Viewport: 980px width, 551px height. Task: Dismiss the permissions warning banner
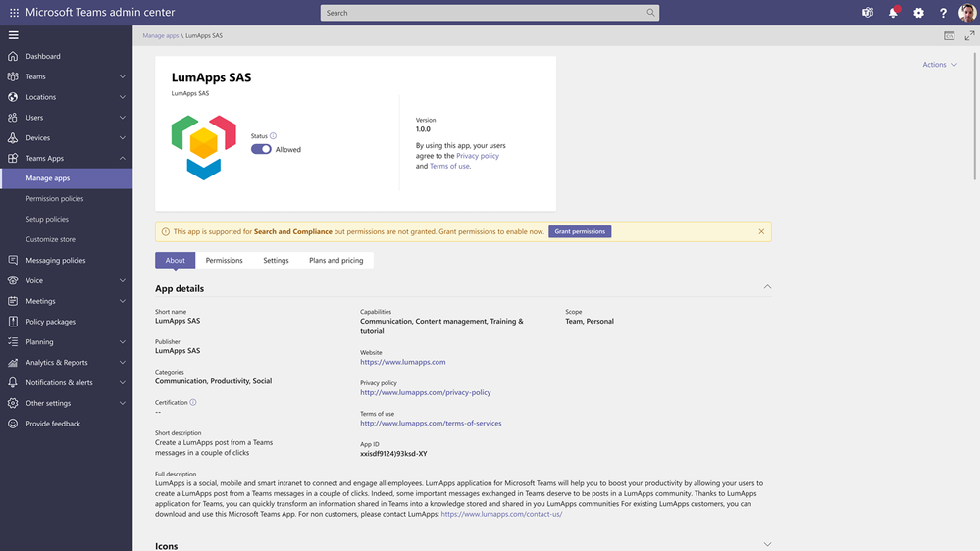[761, 231]
